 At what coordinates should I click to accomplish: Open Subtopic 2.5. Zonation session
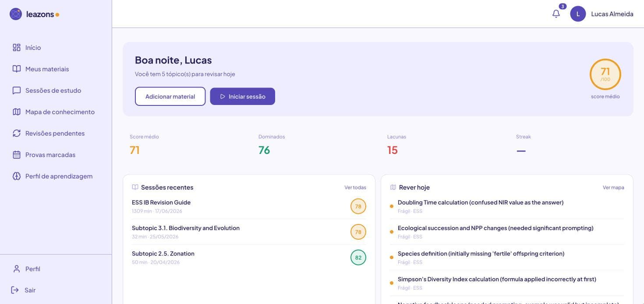pyautogui.click(x=163, y=254)
